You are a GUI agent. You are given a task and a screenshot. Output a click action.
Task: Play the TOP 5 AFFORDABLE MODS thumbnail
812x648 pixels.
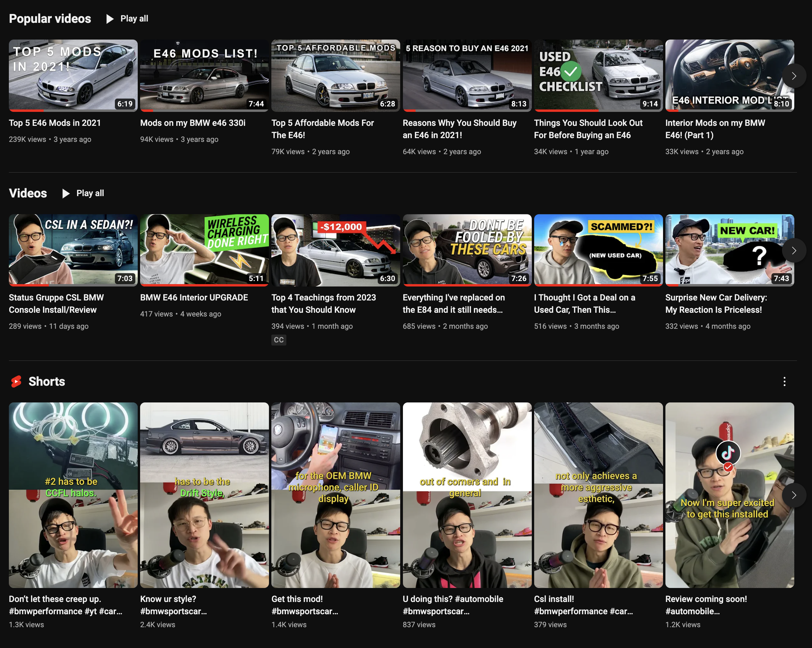(335, 76)
